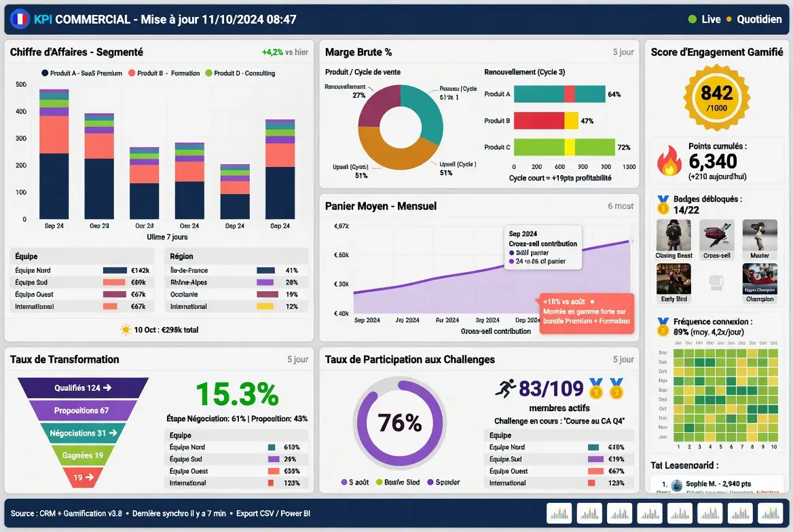Click the 83/109 membres actifs figure
The height and width of the screenshot is (532, 793).
click(x=551, y=389)
